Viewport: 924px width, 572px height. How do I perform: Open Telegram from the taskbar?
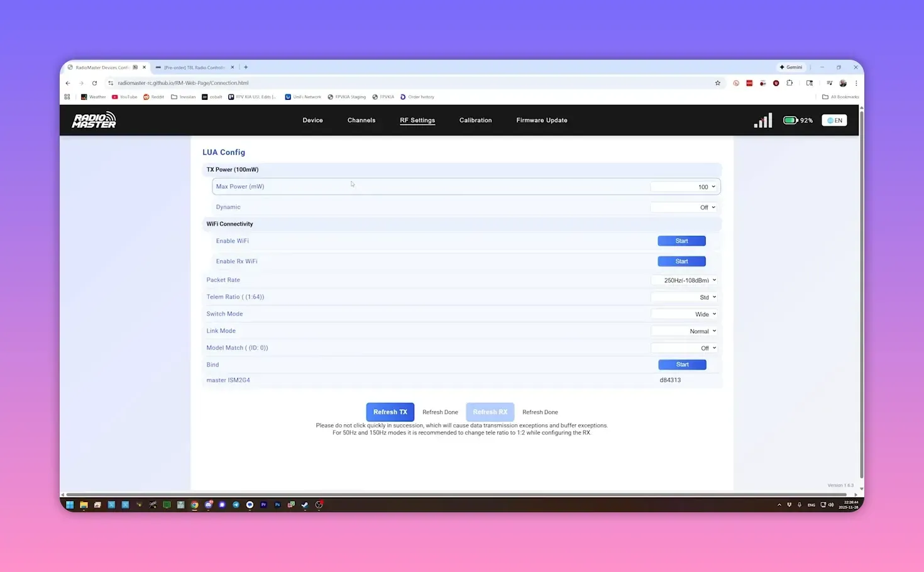[236, 504]
